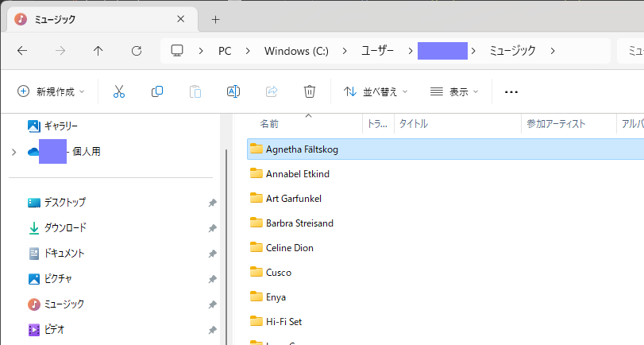
Task: Click the Paste clipboard icon
Action: 195,91
